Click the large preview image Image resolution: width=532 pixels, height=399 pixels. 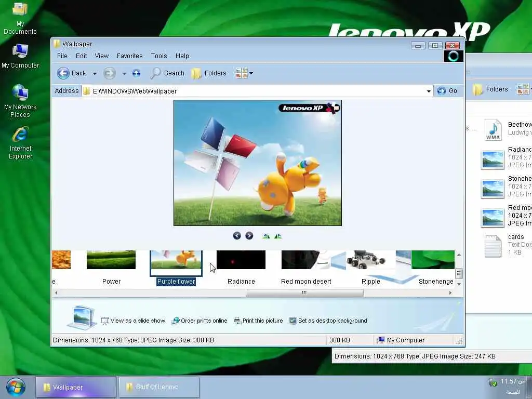point(258,163)
